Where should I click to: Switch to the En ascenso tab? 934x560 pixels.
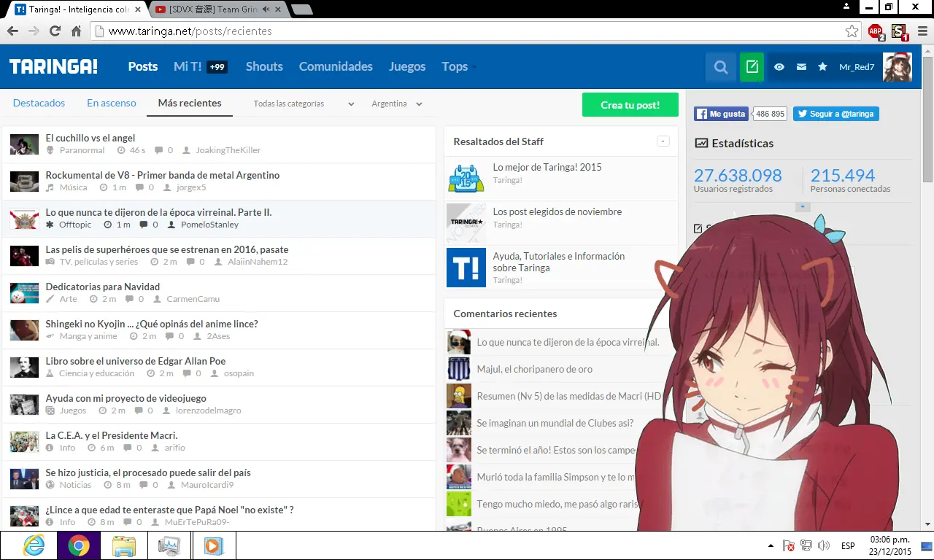click(112, 103)
